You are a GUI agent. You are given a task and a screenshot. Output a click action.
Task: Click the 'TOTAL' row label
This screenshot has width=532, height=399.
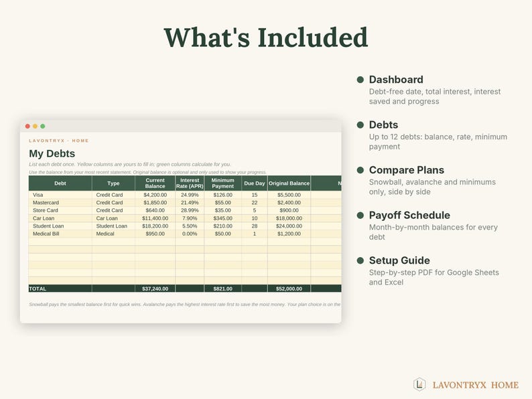tap(38, 289)
